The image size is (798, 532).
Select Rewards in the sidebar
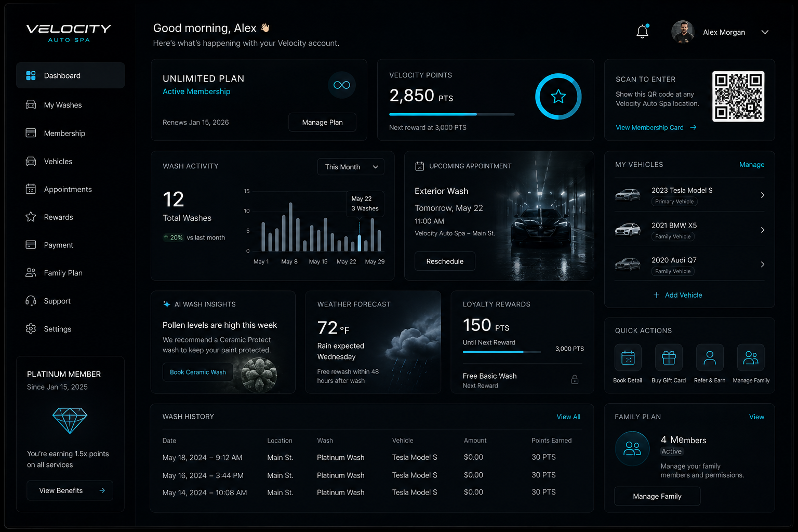pos(71,217)
